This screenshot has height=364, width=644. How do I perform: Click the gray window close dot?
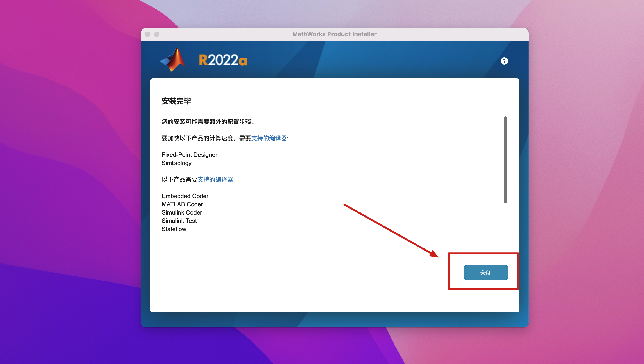point(147,34)
